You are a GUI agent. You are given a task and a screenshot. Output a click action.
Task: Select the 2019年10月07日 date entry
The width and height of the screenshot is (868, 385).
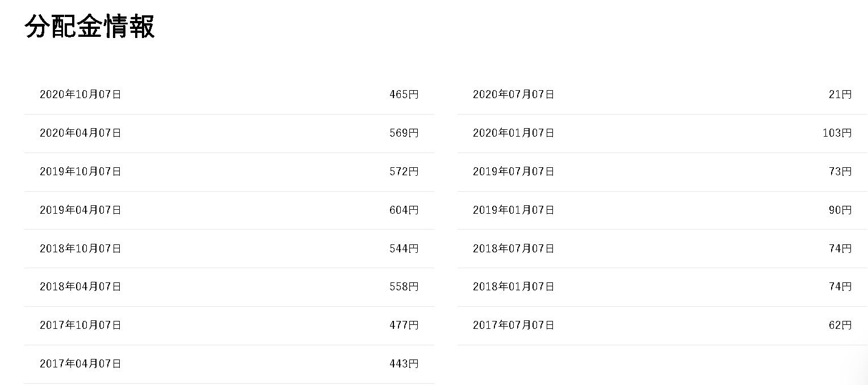(x=81, y=172)
